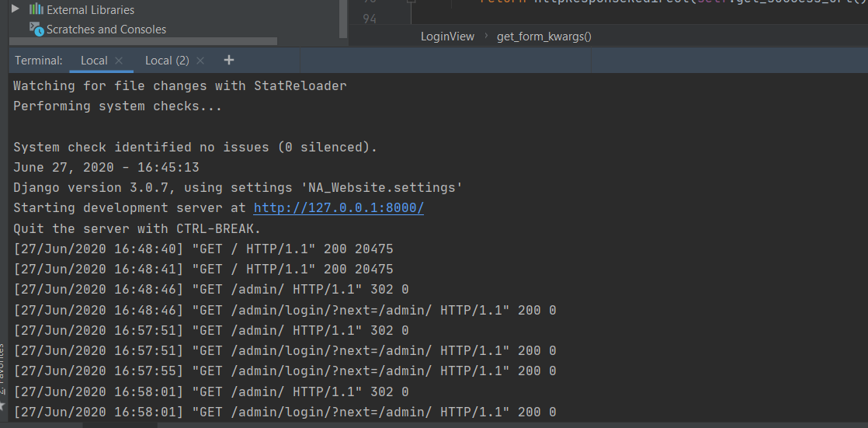Click "System check identified no issues" line
The width and height of the screenshot is (868, 428).
pos(196,148)
